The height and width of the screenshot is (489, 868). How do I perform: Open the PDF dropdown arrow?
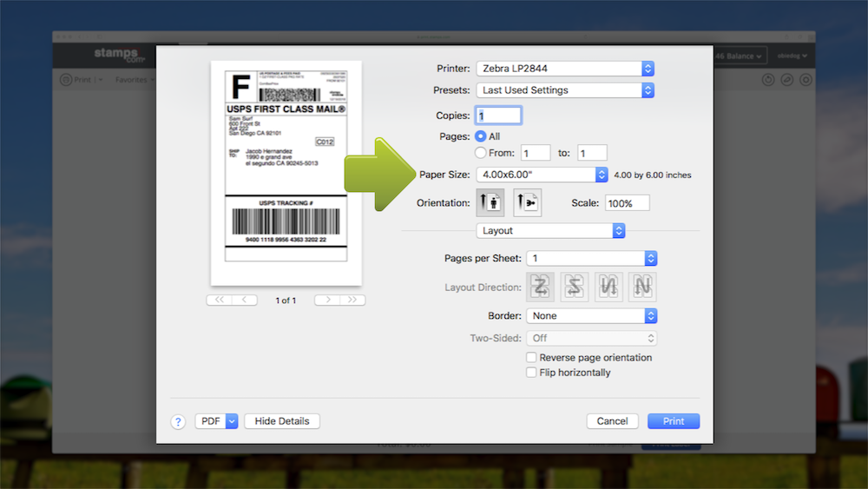(232, 421)
